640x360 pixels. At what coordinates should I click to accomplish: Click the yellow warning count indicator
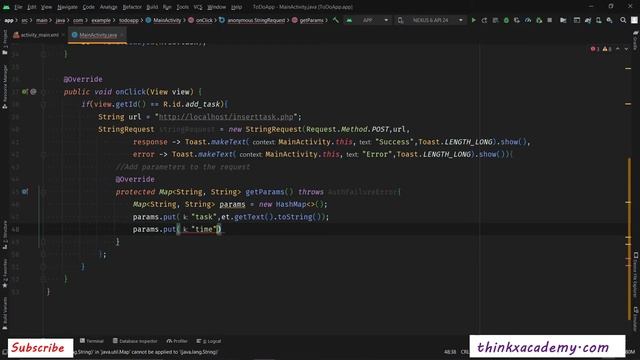click(607, 49)
